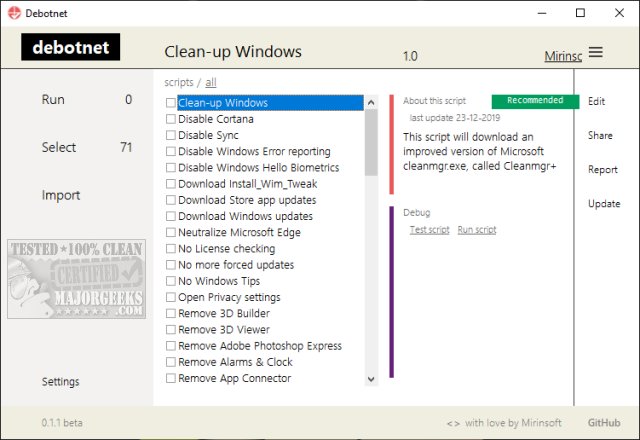
Task: Click 'with love by Mirinsoft' footer text
Action: (x=513, y=423)
